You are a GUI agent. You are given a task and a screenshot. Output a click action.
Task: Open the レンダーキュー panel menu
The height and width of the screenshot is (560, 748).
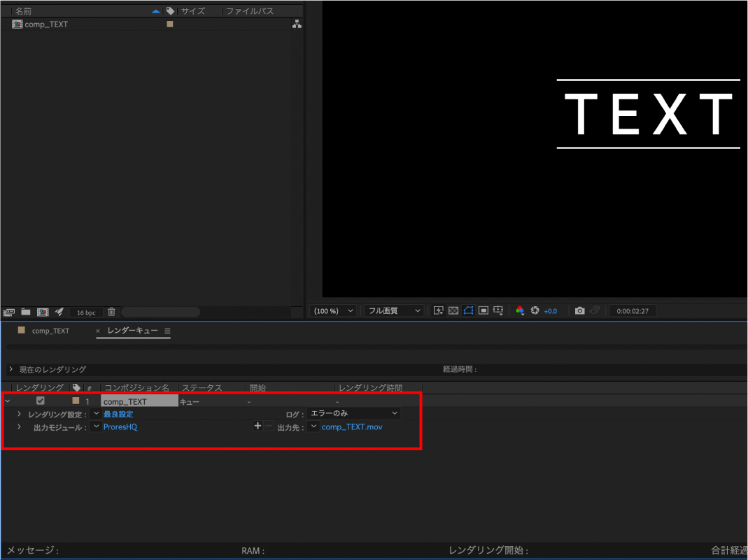coord(167,331)
